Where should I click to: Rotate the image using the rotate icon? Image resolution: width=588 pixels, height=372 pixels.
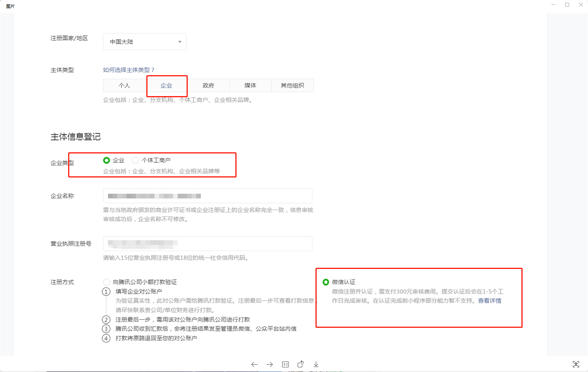point(301,364)
